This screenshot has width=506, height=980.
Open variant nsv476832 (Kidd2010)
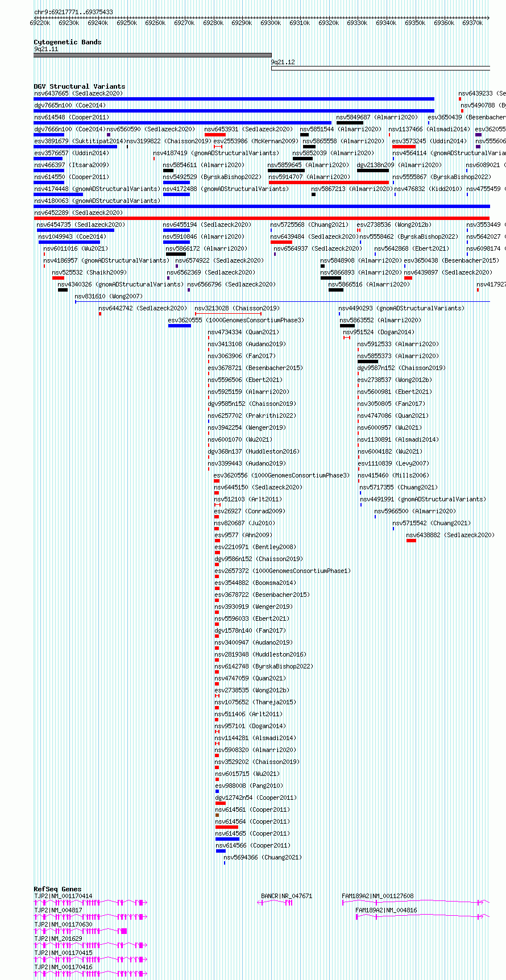[428, 189]
